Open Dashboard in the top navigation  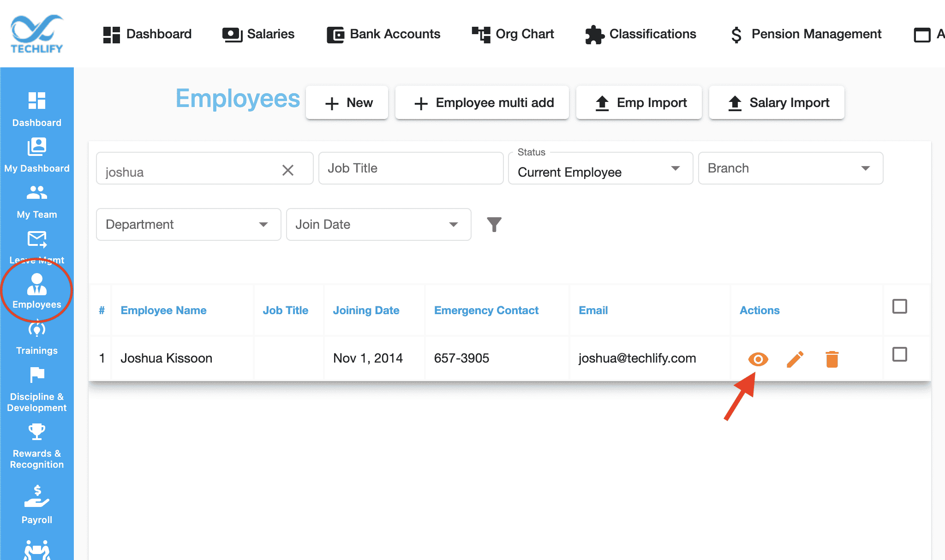(x=147, y=34)
